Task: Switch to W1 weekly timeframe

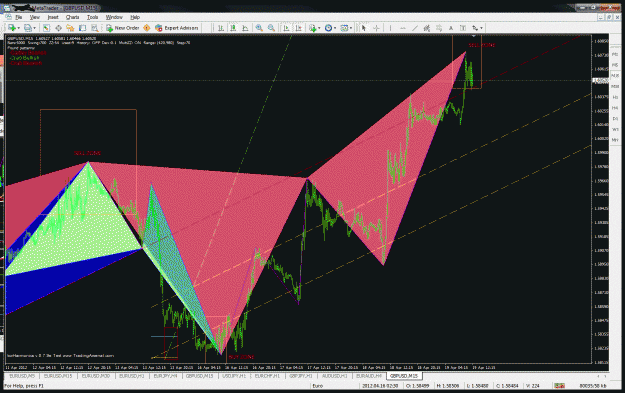Action: [615, 130]
